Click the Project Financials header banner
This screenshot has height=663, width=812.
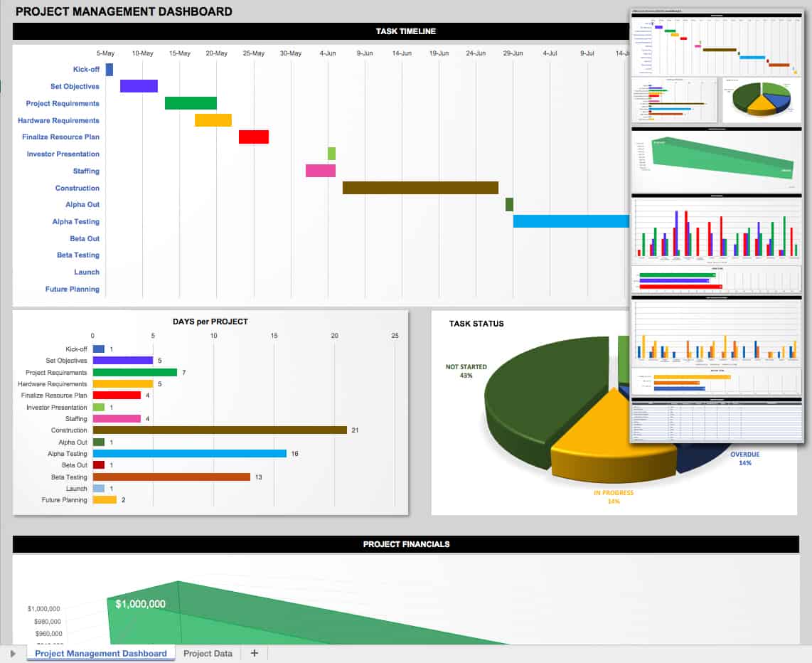coord(406,544)
